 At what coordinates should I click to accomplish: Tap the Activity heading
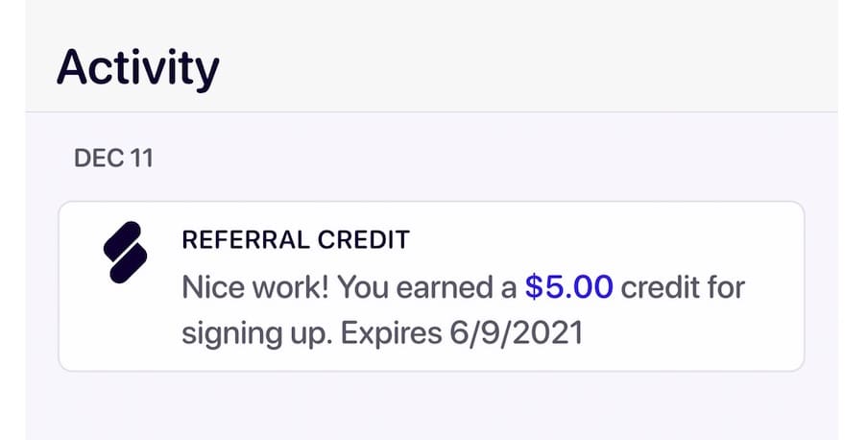pyautogui.click(x=137, y=69)
